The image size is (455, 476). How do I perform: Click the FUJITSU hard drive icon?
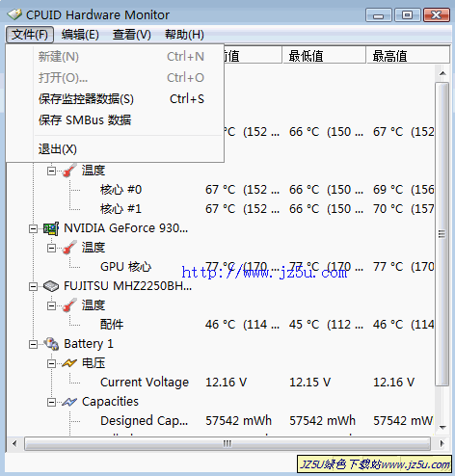(x=51, y=286)
